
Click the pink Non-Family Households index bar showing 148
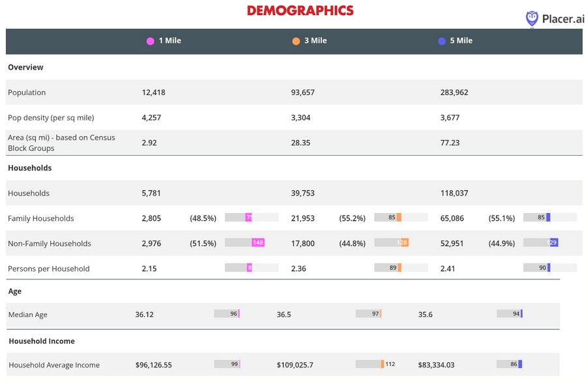pyautogui.click(x=257, y=243)
